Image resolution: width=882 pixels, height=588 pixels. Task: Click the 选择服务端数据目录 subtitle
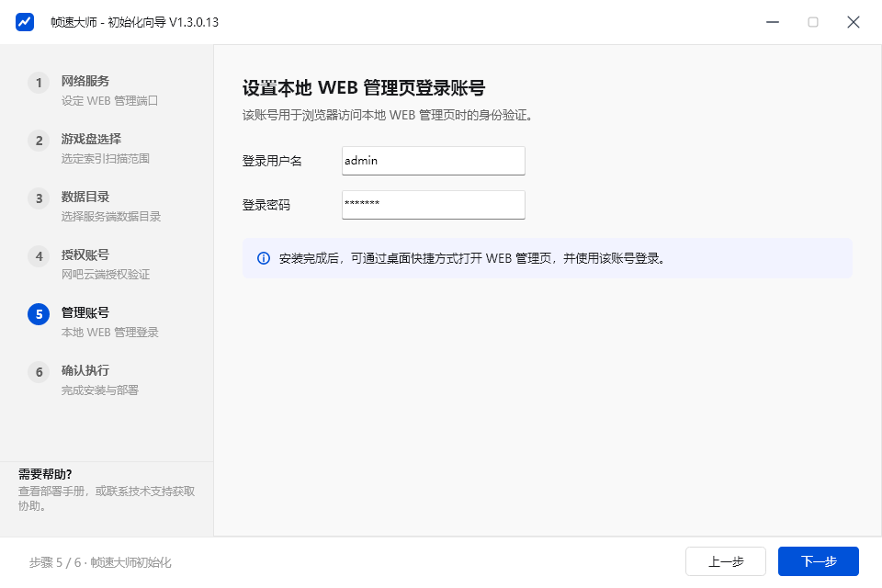(111, 217)
